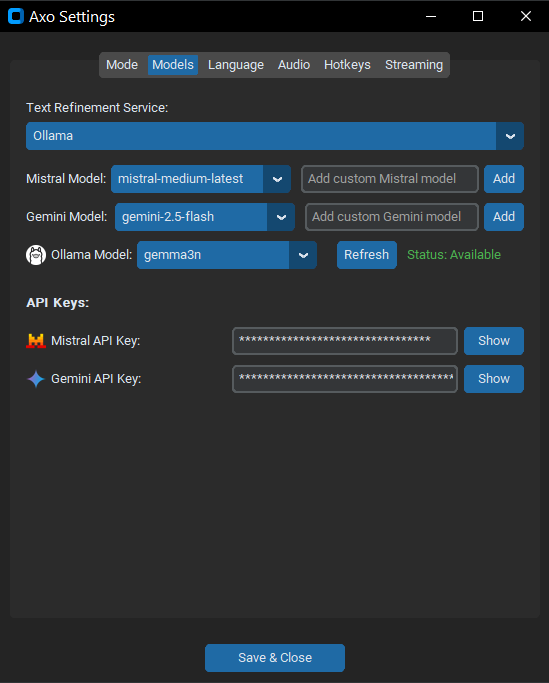
Task: Go to the Audio tab
Action: (294, 65)
